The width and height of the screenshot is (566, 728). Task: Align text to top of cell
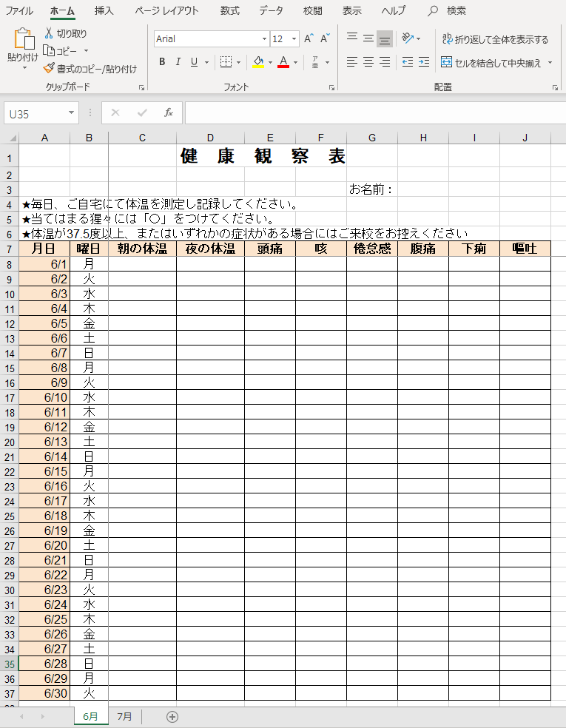pos(352,38)
